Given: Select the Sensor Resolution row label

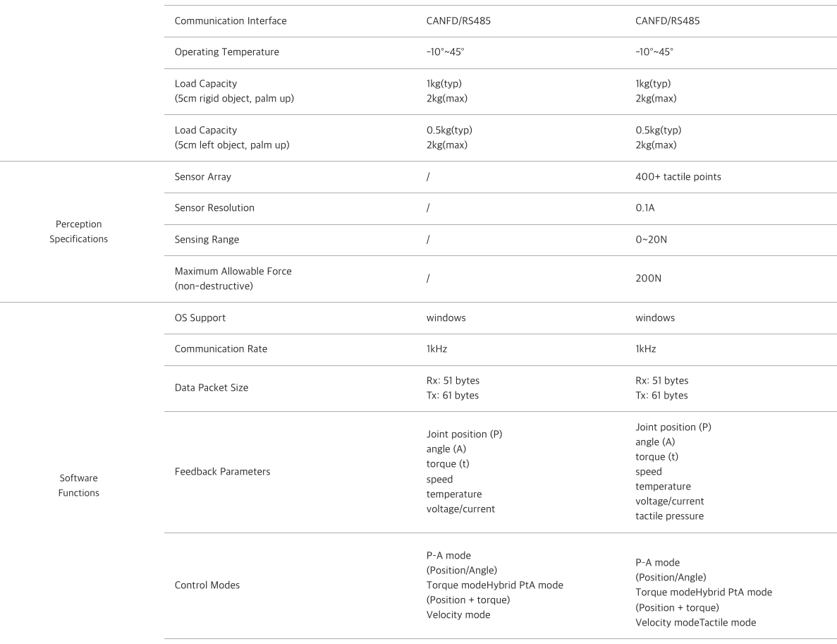Looking at the screenshot, I should coord(214,208).
